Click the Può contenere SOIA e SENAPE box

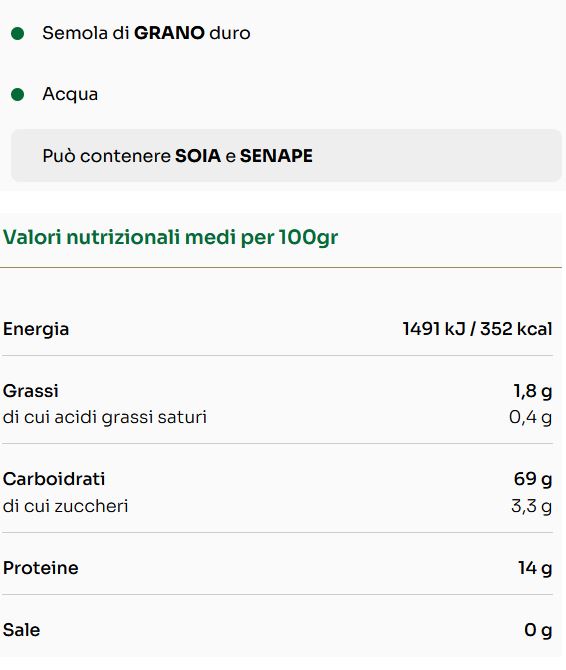point(286,156)
